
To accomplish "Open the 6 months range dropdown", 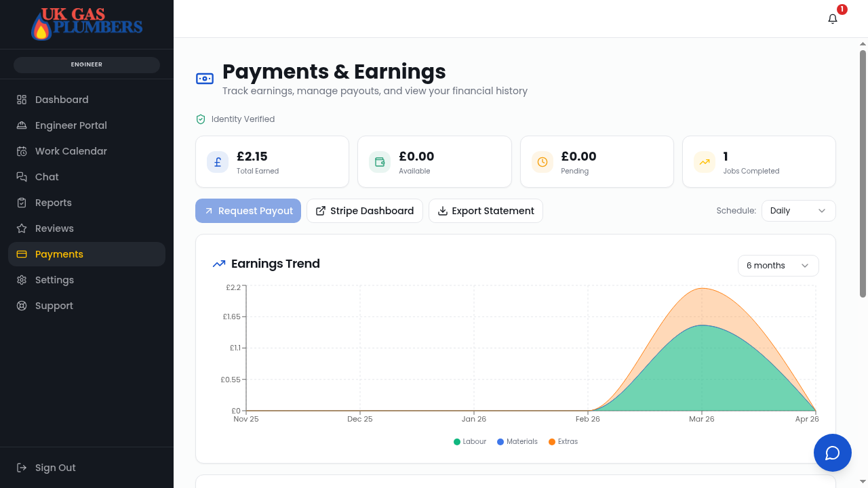I will coord(778,266).
